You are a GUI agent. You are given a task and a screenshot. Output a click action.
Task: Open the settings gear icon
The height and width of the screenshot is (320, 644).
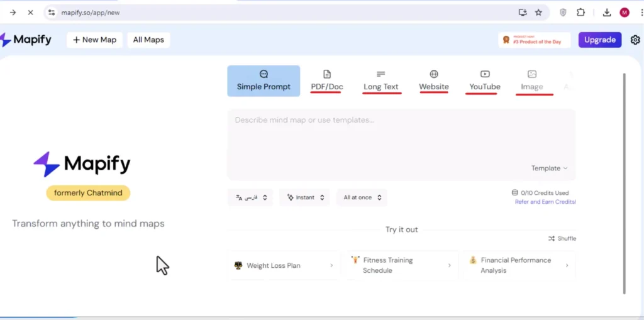click(635, 40)
